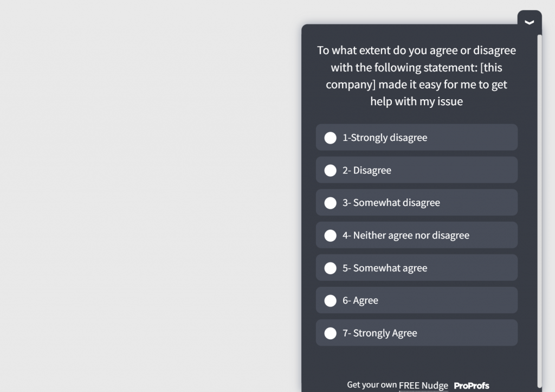Select the "1-Strongly disagree" radio button
This screenshot has height=392, width=555.
pos(331,138)
